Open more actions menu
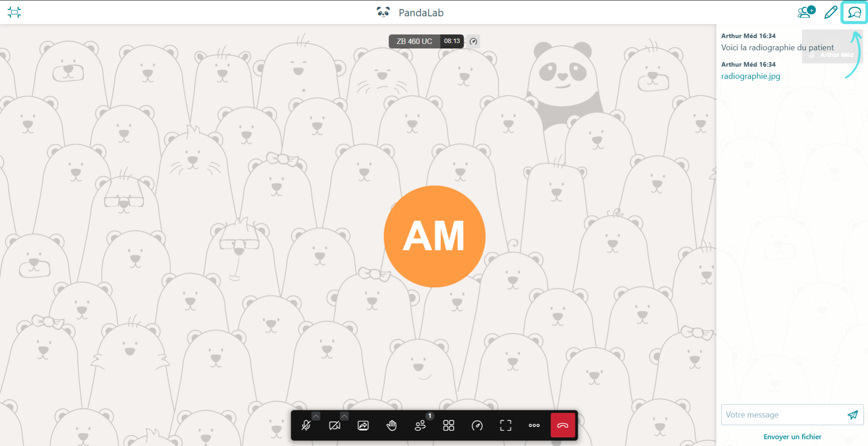 (x=534, y=426)
